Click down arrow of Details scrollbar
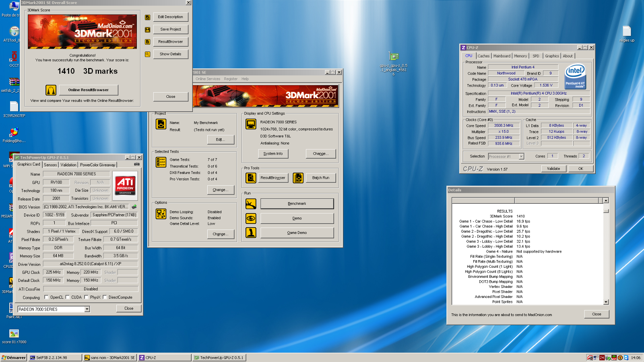644x362 pixels. tap(606, 302)
